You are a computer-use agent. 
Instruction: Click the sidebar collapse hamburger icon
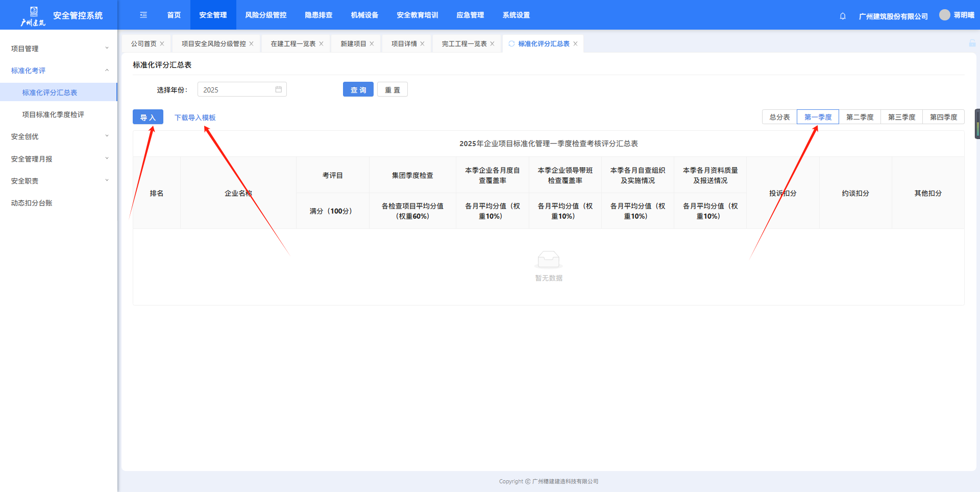coord(143,15)
